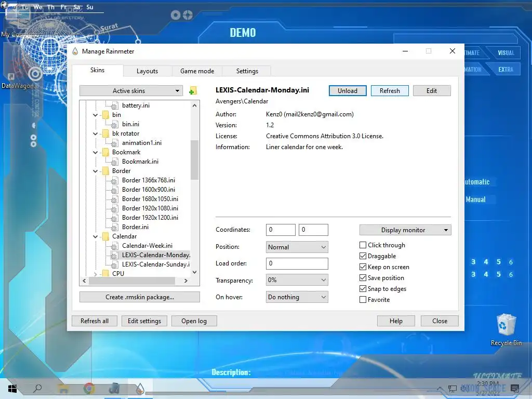Collapse the Border folder node
This screenshot has height=399, width=532.
(96, 171)
